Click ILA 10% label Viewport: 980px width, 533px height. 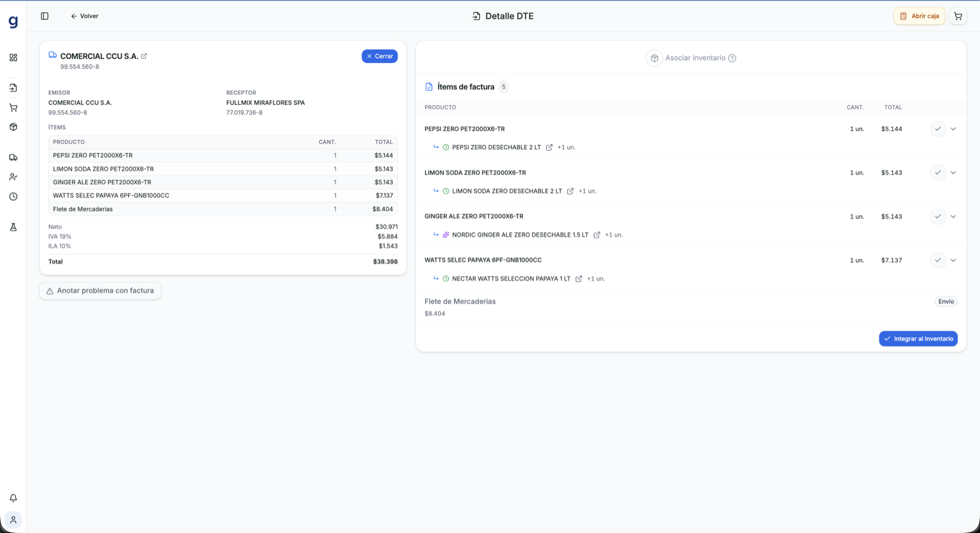coord(59,247)
